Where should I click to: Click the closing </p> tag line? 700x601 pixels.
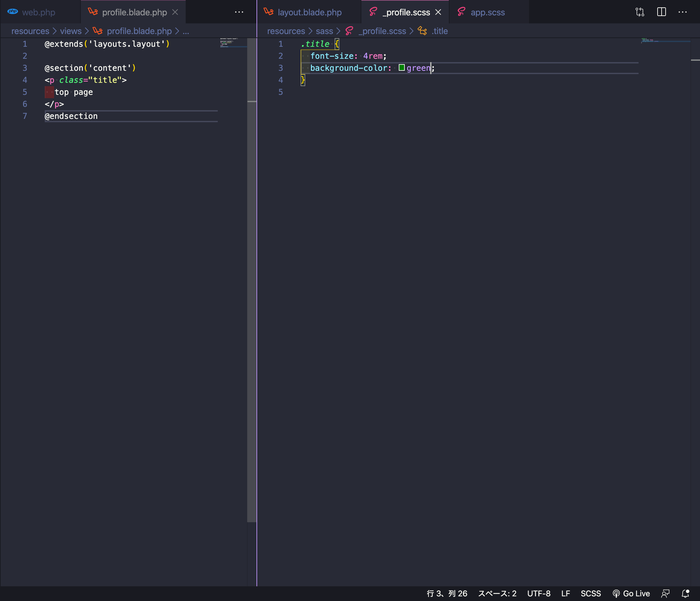tap(54, 104)
